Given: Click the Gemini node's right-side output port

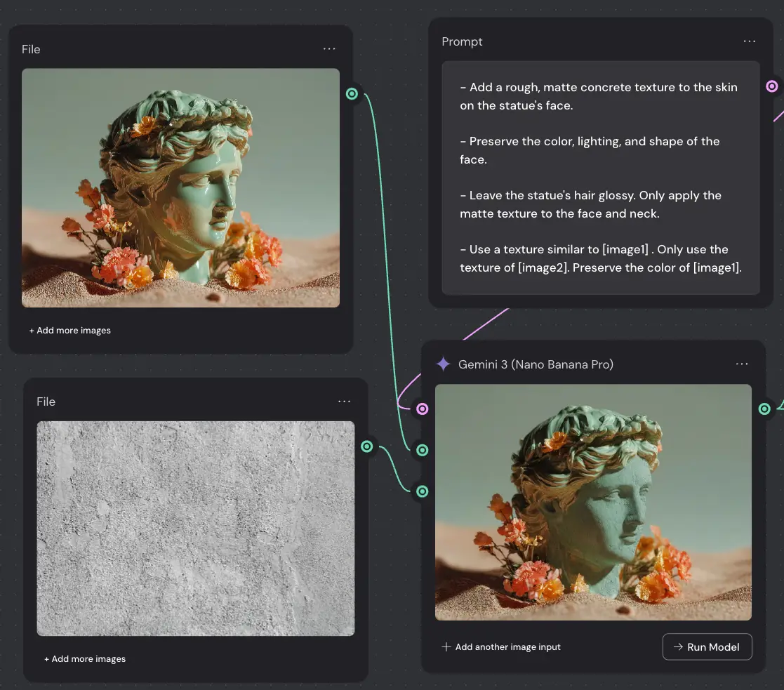Looking at the screenshot, I should pos(764,409).
